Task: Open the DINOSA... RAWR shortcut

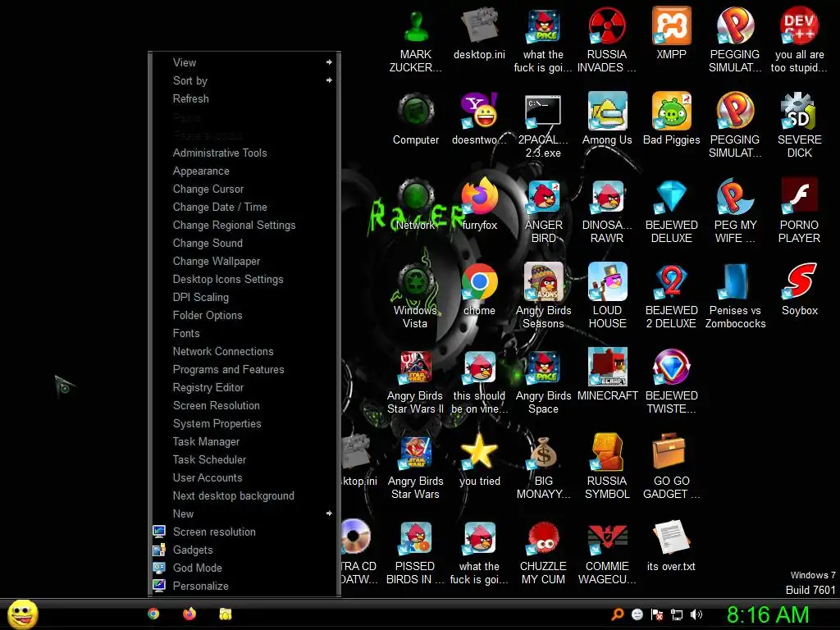Action: coord(607,211)
